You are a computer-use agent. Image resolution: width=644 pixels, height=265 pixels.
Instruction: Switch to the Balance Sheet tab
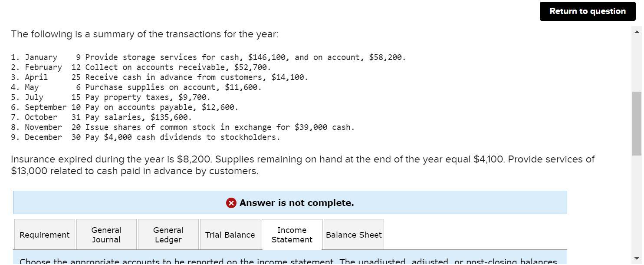pos(353,235)
